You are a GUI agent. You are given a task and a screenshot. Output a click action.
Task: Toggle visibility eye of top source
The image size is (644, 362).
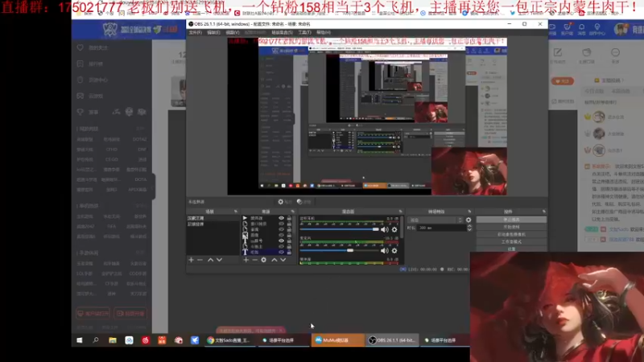point(281,218)
